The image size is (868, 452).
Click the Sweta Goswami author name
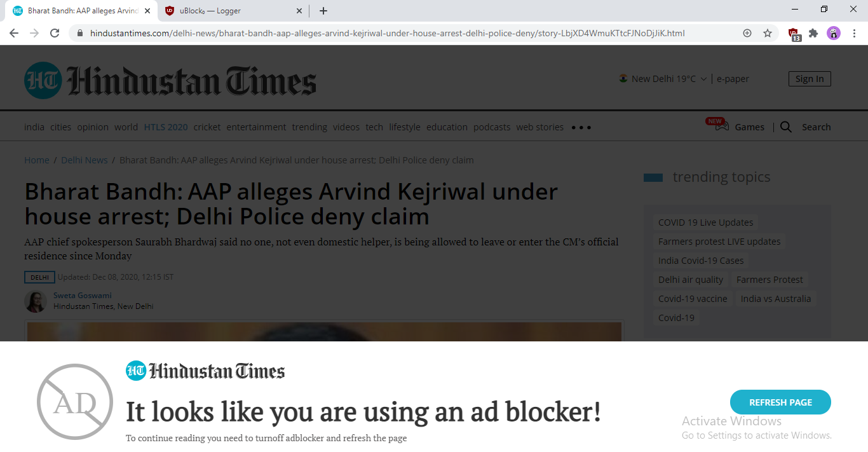[x=83, y=295]
